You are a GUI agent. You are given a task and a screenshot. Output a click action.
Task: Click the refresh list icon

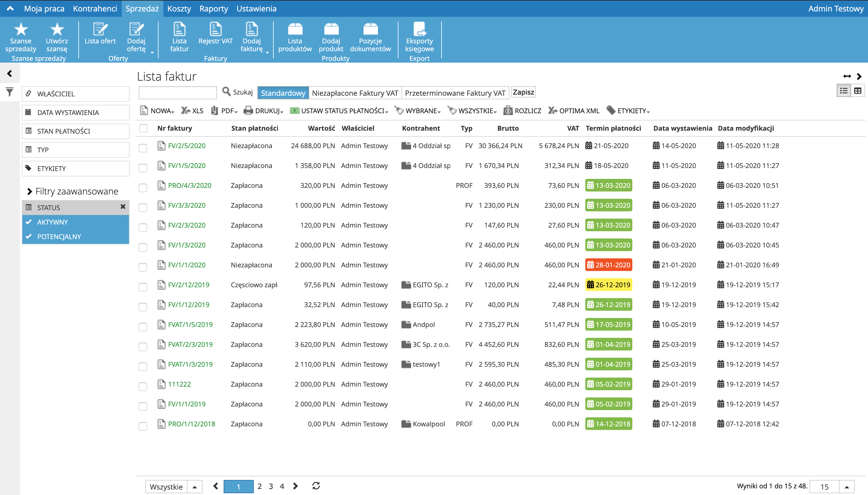coord(316,486)
